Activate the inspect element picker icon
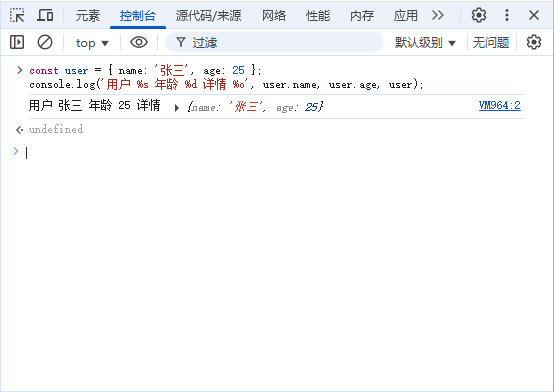This screenshot has width=554, height=392. 17,15
